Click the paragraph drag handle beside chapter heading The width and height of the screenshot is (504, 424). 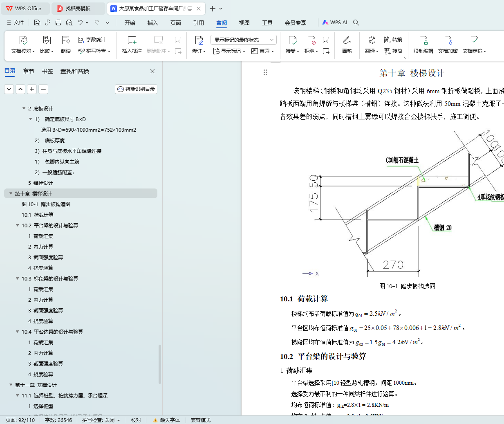click(265, 72)
